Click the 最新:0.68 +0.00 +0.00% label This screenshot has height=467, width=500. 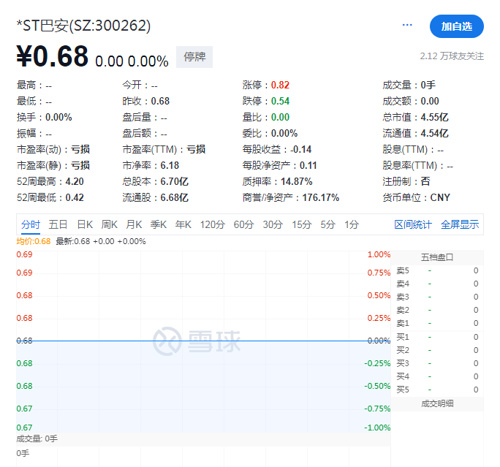click(x=101, y=241)
